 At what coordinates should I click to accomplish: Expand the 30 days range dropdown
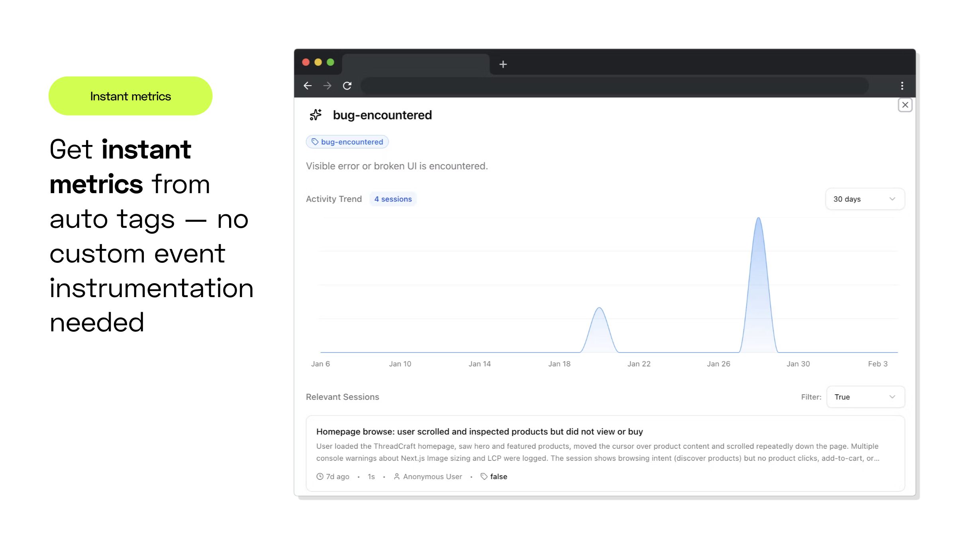point(864,199)
